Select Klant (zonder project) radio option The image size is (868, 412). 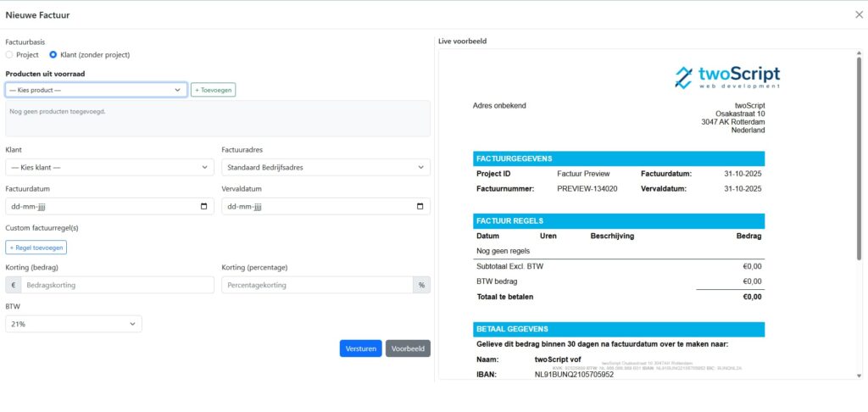(53, 55)
